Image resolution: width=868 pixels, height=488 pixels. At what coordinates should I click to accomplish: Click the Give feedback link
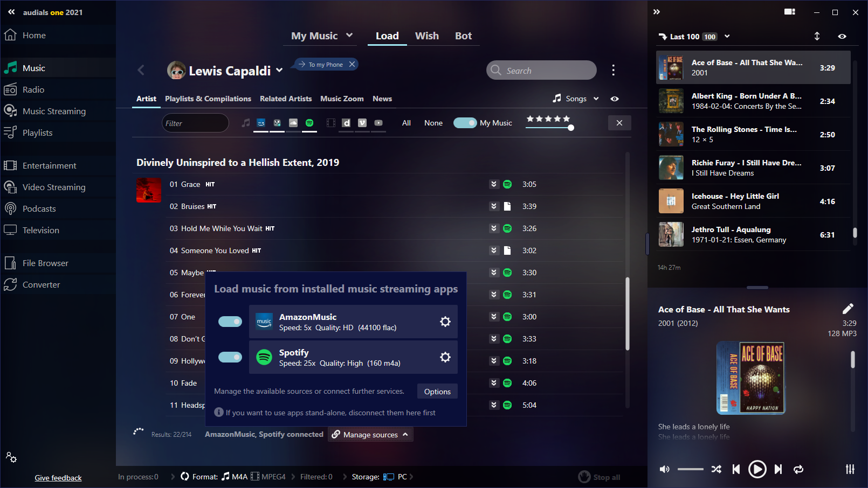click(58, 478)
